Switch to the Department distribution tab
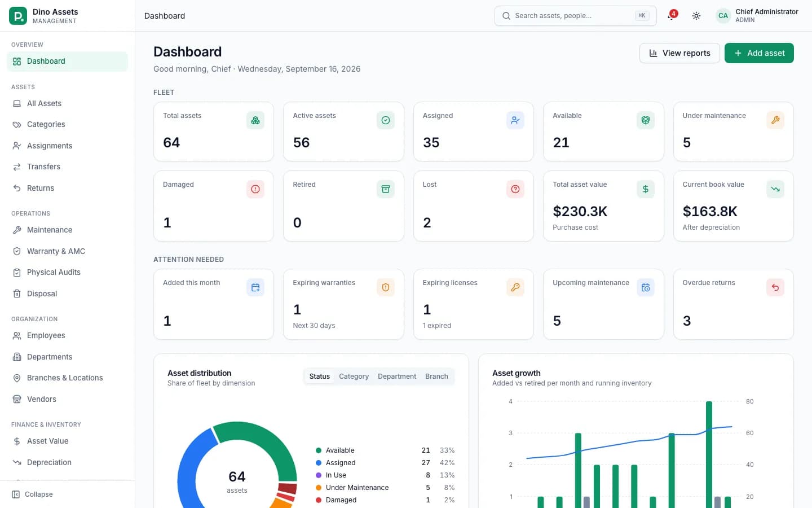812x508 pixels. click(397, 376)
